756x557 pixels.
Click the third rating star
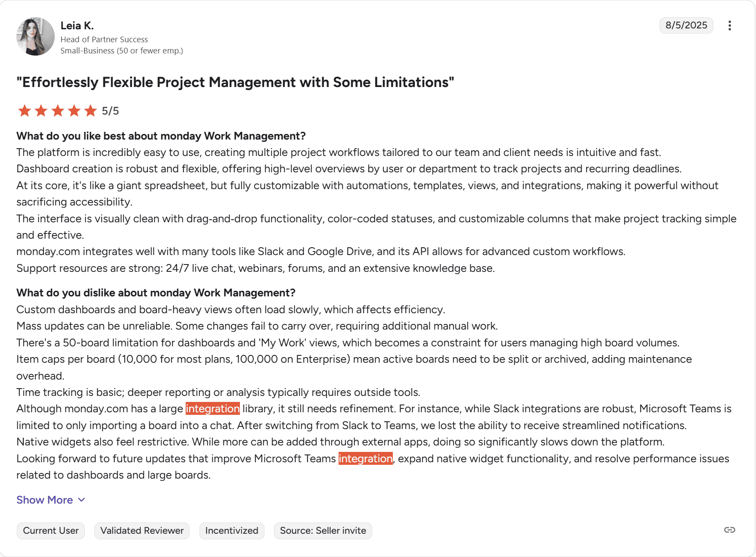tap(58, 111)
